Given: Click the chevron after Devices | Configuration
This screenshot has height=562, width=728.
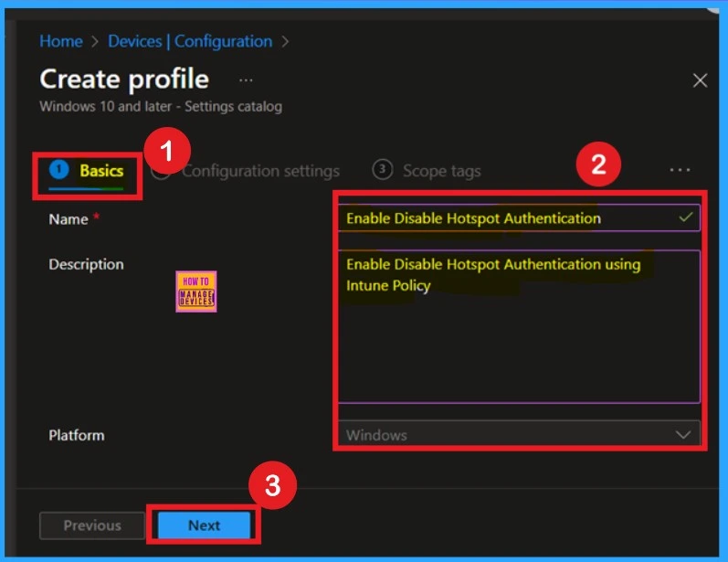Looking at the screenshot, I should click(285, 42).
